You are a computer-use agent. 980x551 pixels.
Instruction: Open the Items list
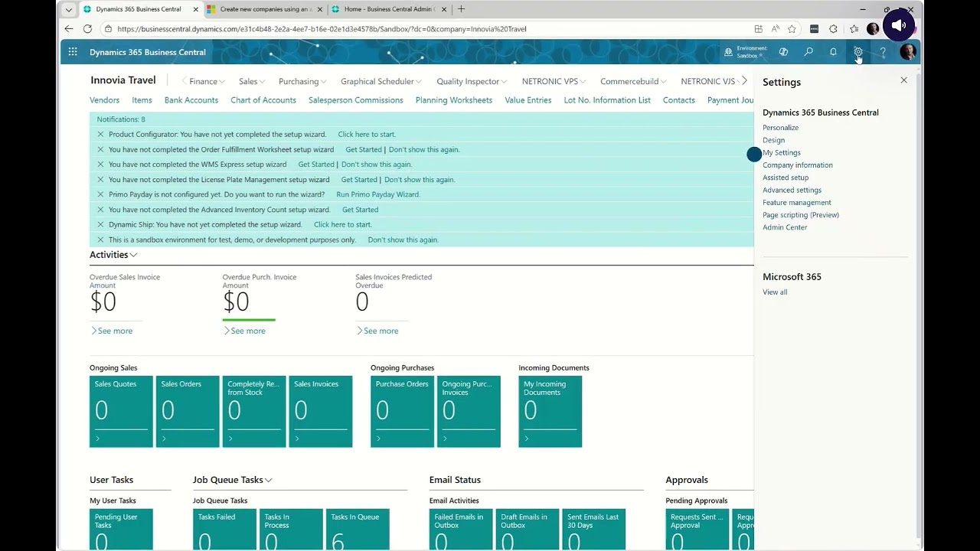(x=142, y=100)
